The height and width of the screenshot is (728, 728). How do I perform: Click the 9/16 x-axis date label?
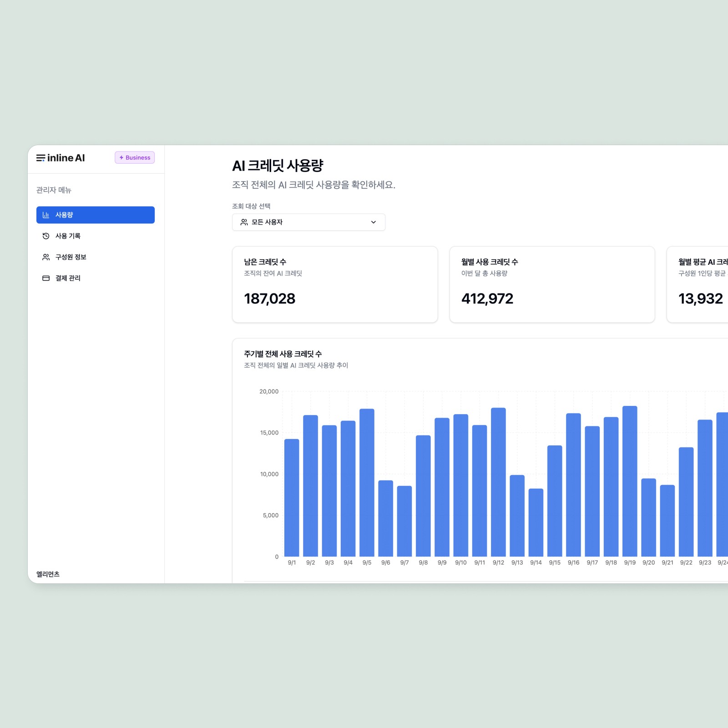click(x=573, y=563)
